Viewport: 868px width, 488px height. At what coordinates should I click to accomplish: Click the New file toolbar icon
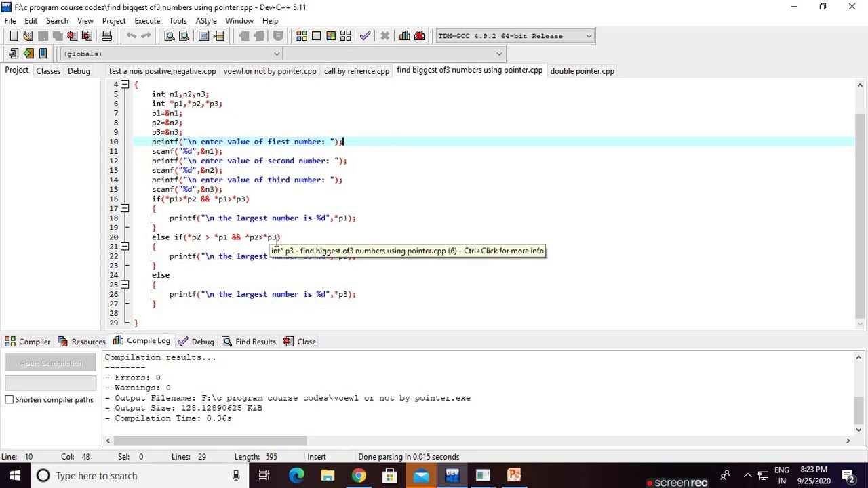pos(14,36)
